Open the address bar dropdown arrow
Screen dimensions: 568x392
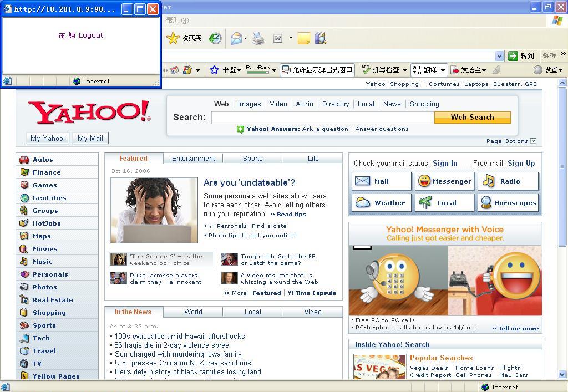(x=499, y=56)
